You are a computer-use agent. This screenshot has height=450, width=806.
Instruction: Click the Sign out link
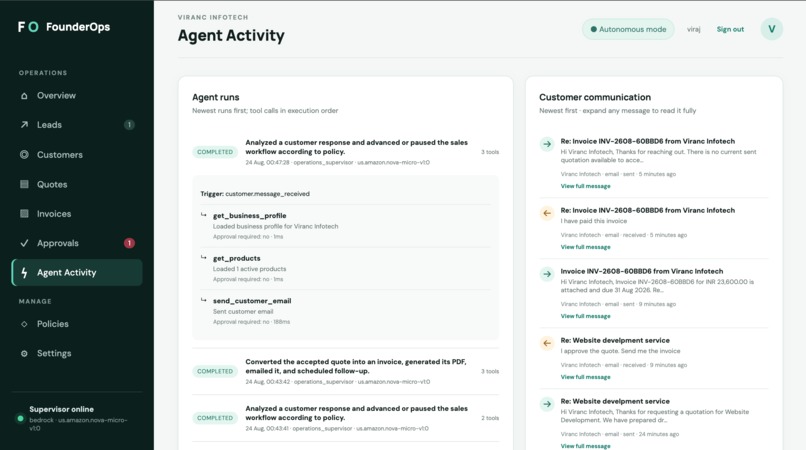tap(730, 29)
